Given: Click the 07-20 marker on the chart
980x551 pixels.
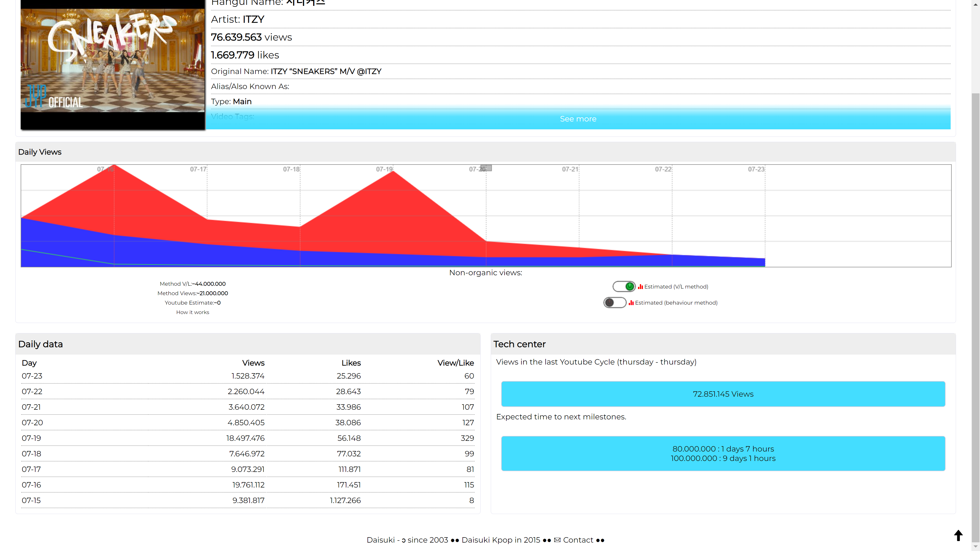Looking at the screenshot, I should [486, 168].
